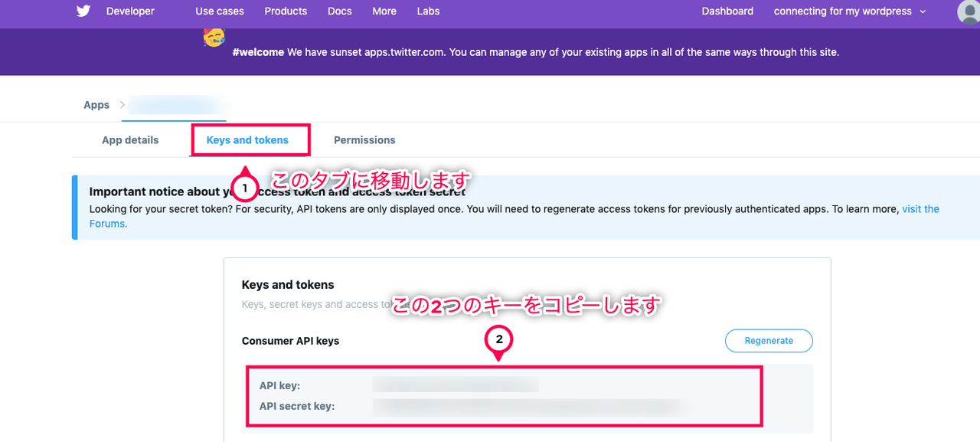This screenshot has height=442, width=980.
Task: Select the blurred API key value
Action: point(456,385)
